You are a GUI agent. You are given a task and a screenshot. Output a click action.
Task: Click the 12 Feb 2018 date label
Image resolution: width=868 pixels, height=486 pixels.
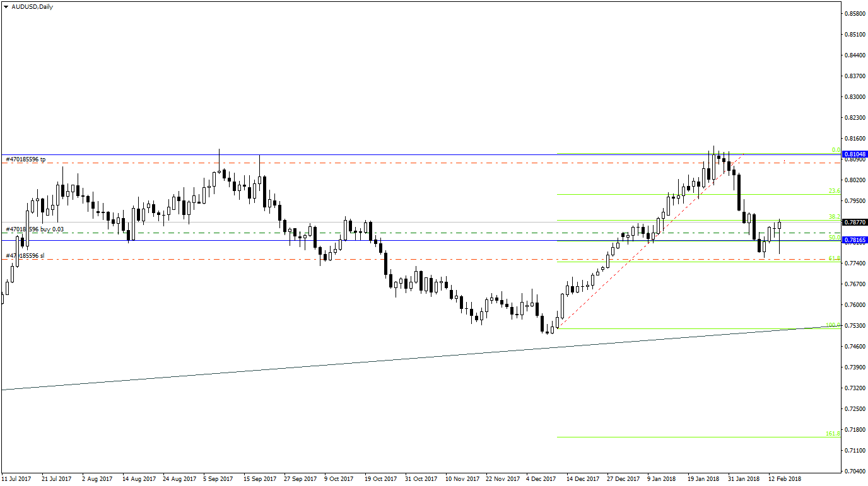pos(785,479)
